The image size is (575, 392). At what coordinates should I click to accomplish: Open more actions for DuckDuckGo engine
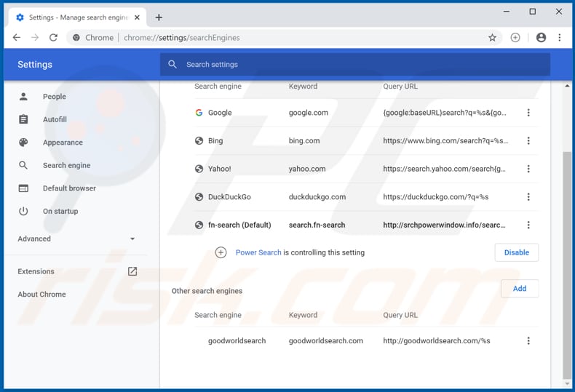pyautogui.click(x=528, y=197)
